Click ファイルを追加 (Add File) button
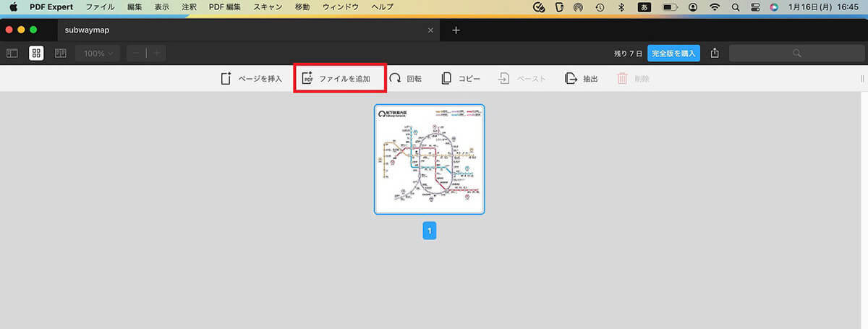 (336, 79)
